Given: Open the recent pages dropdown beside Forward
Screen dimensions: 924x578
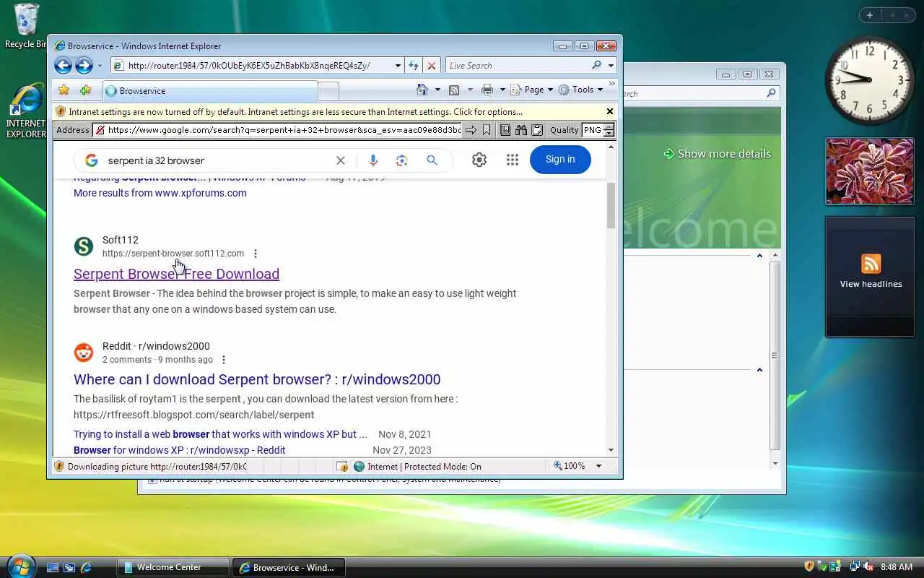Looking at the screenshot, I should (x=100, y=66).
